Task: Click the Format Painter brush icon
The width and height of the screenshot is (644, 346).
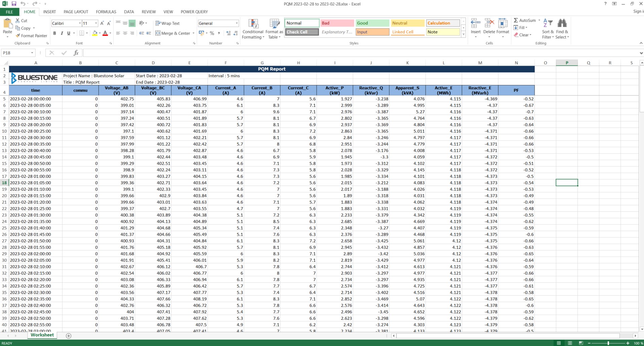Action: coord(18,36)
